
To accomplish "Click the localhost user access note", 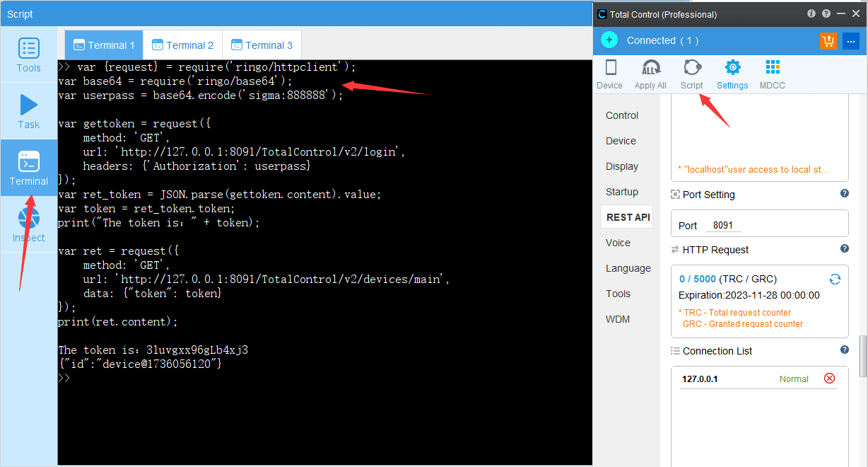I will (x=753, y=170).
